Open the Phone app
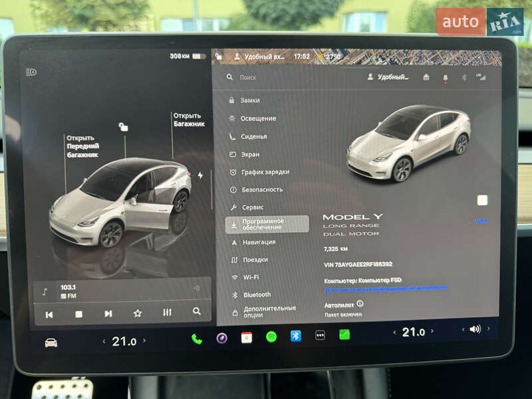Image resolution: width=532 pixels, height=399 pixels. [197, 339]
